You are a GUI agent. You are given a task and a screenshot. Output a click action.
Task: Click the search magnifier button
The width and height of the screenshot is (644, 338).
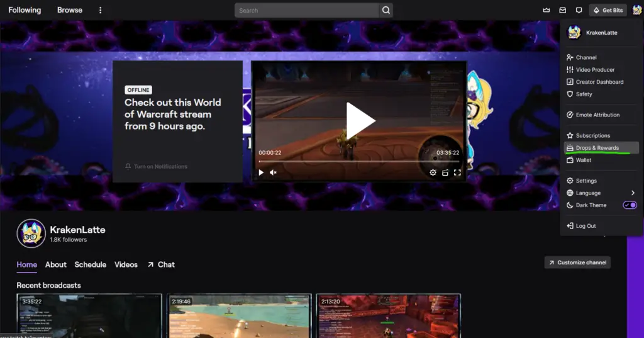click(x=386, y=10)
